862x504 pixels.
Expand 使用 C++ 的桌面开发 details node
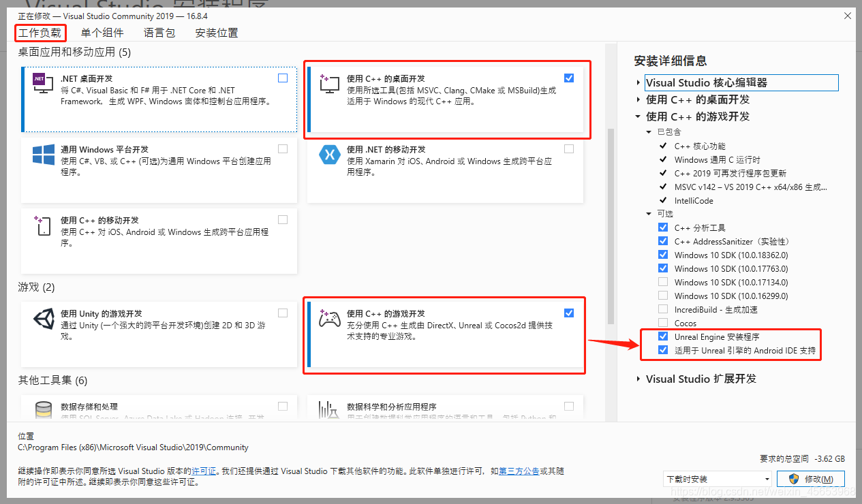point(638,99)
